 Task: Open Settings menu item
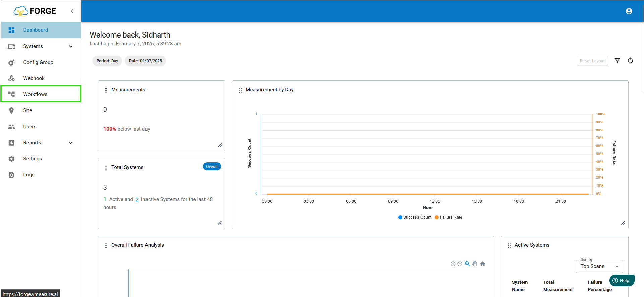[41, 159]
